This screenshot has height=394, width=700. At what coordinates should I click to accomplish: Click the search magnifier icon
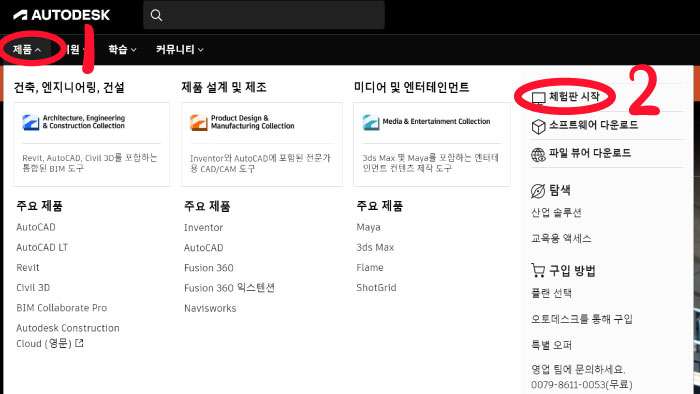pos(156,15)
